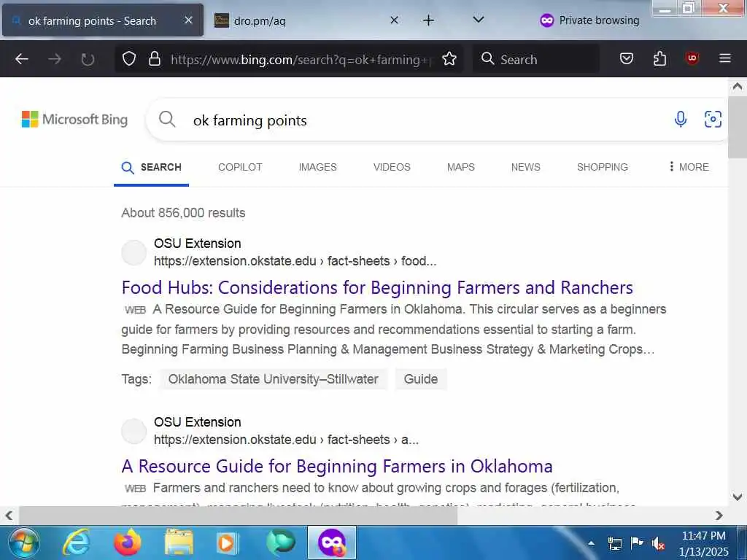Click the magnifier icon in Bing search box
This screenshot has height=560, width=747.
pyautogui.click(x=167, y=119)
